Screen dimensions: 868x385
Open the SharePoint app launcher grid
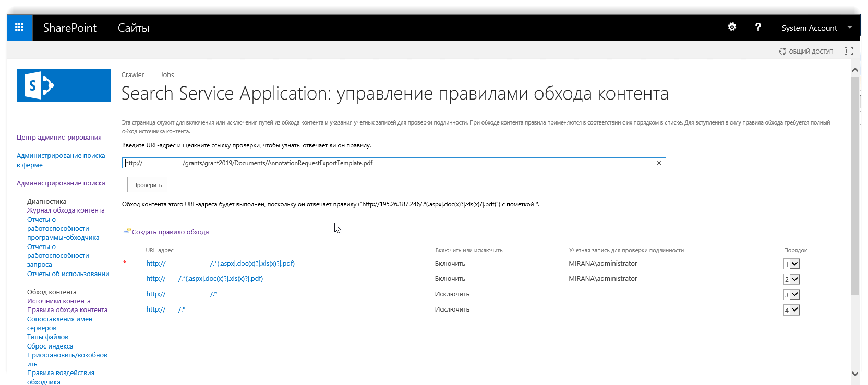point(19,28)
